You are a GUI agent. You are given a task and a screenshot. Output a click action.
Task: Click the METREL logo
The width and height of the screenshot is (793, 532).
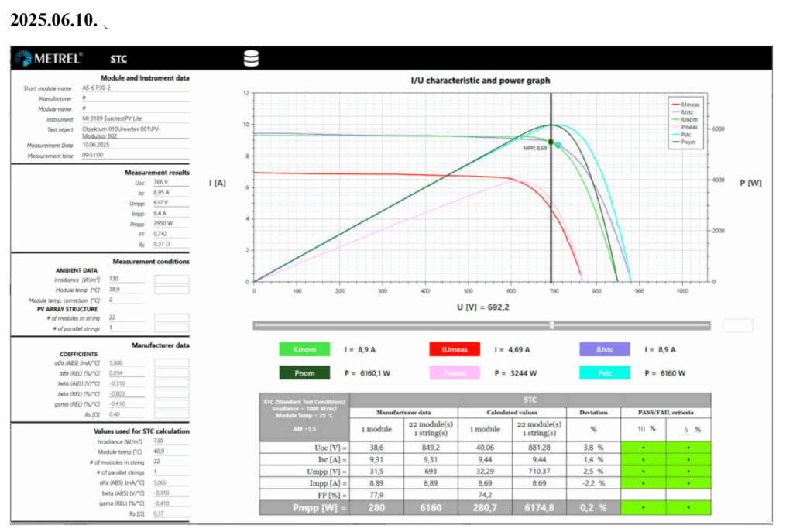49,59
